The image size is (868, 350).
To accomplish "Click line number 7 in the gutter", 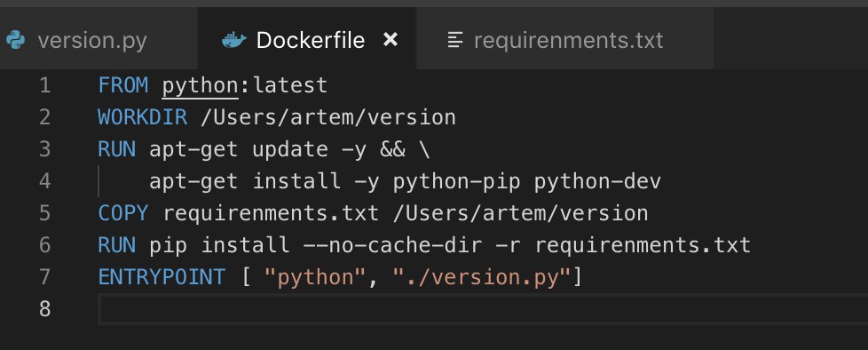I will point(45,277).
